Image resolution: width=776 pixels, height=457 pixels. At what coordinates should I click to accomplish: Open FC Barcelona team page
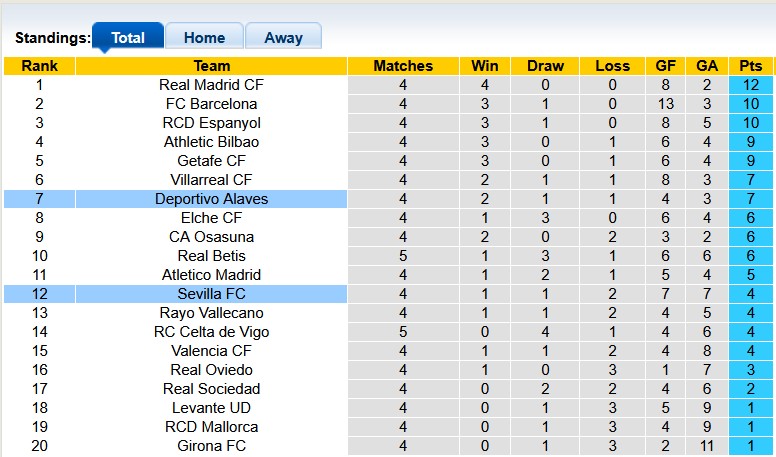211,104
